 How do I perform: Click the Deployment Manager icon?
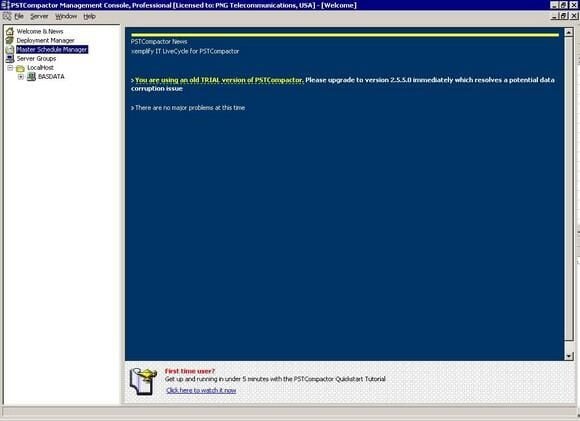click(10, 40)
